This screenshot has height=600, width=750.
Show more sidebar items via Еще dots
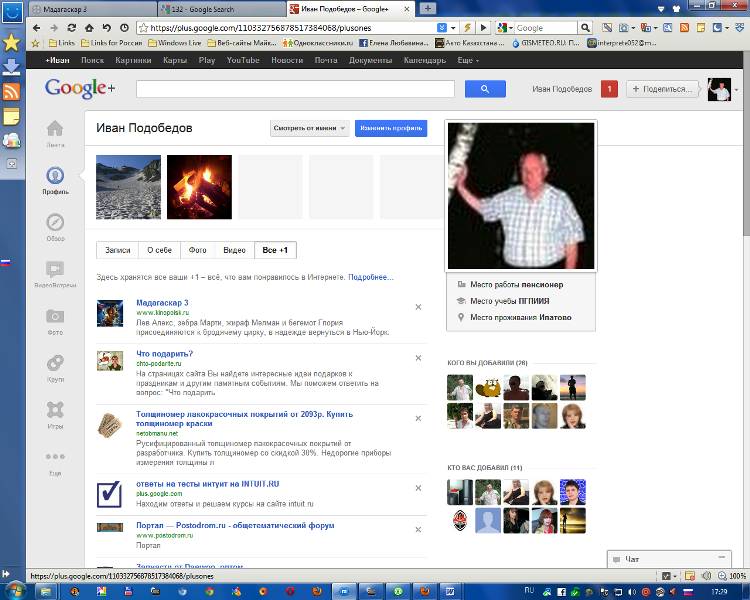pos(55,456)
